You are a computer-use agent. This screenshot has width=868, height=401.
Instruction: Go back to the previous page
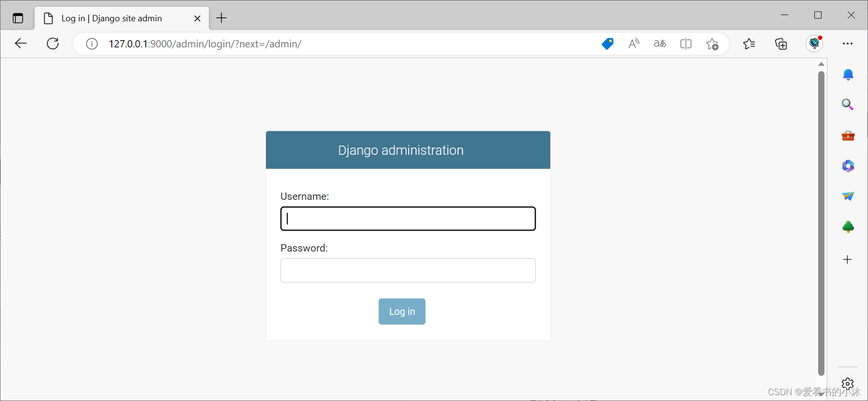[21, 44]
